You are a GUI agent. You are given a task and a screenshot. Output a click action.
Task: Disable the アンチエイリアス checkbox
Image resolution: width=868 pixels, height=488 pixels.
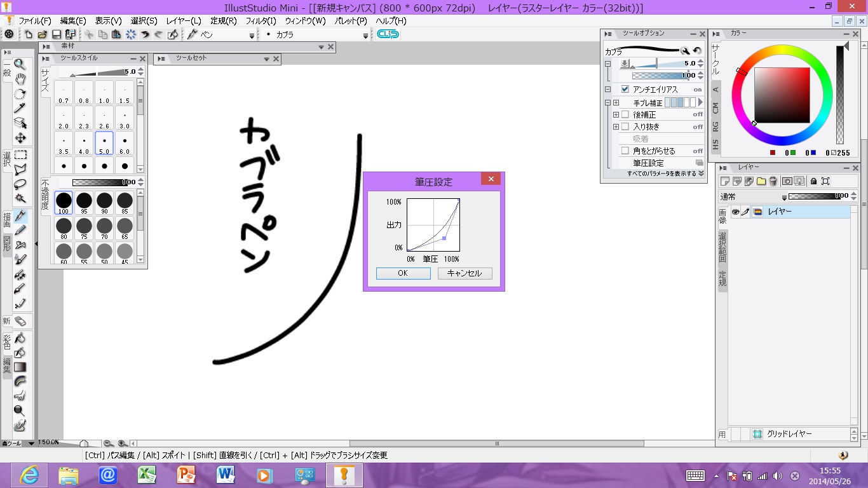tap(625, 90)
